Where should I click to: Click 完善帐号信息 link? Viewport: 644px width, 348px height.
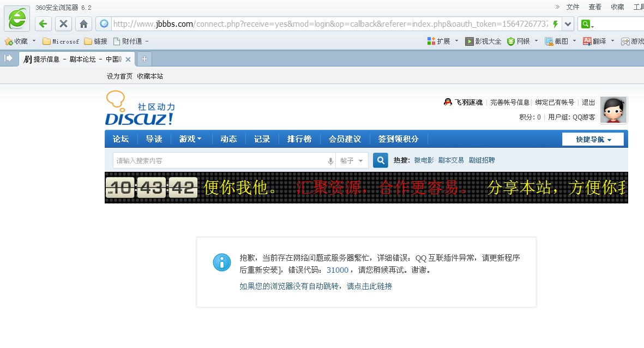click(510, 103)
